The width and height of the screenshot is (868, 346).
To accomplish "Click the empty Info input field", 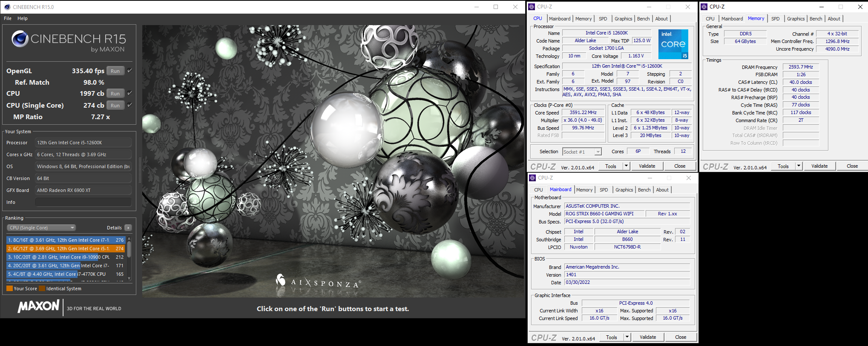I will coord(83,202).
